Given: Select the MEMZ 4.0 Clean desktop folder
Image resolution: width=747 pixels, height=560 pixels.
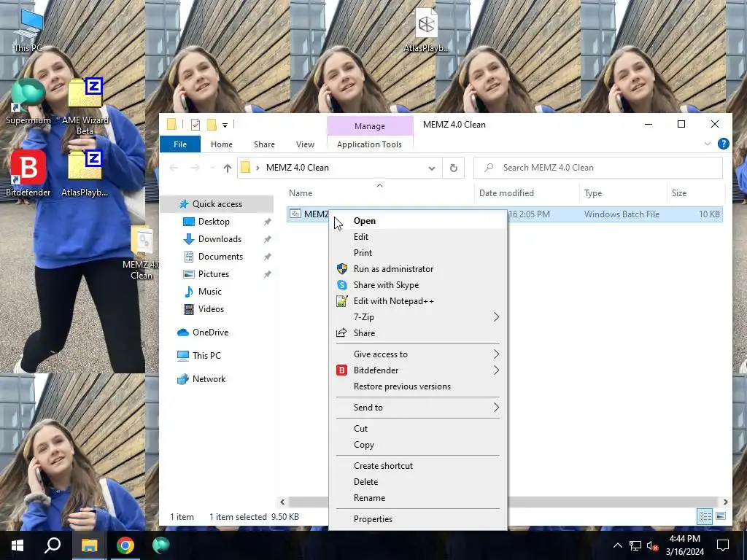Looking at the screenshot, I should pos(142,253).
